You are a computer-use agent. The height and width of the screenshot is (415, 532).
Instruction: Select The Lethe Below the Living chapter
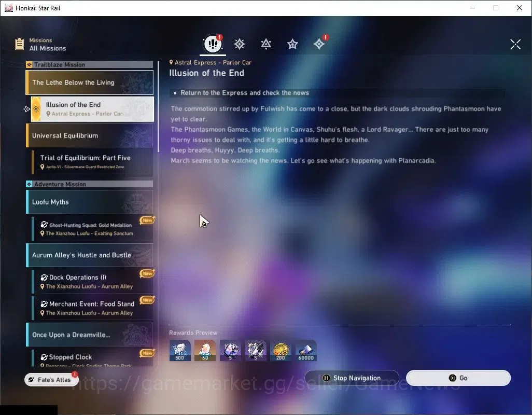tap(90, 82)
